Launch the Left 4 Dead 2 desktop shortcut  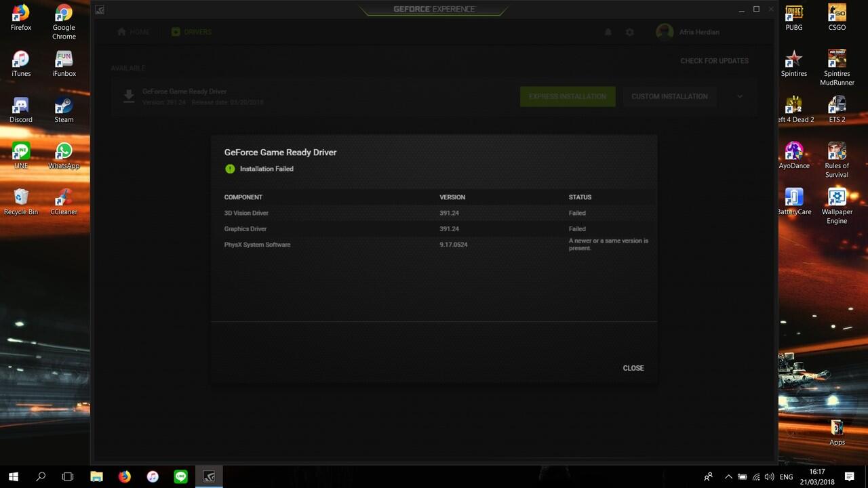794,110
